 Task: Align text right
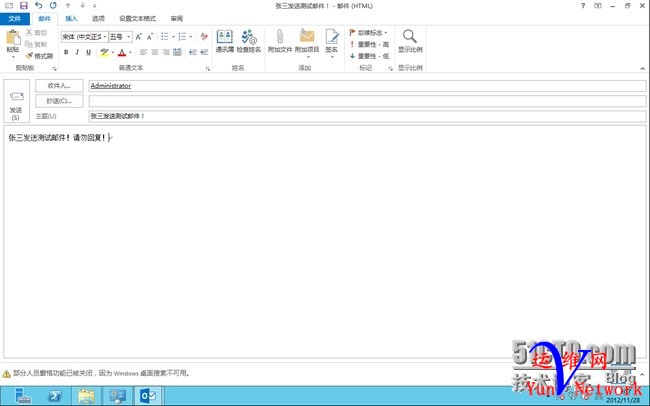coord(166,52)
